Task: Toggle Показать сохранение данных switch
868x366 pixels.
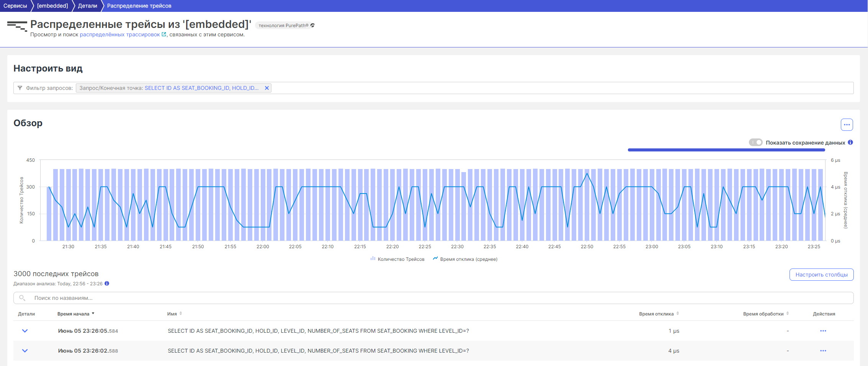Action: click(x=755, y=143)
